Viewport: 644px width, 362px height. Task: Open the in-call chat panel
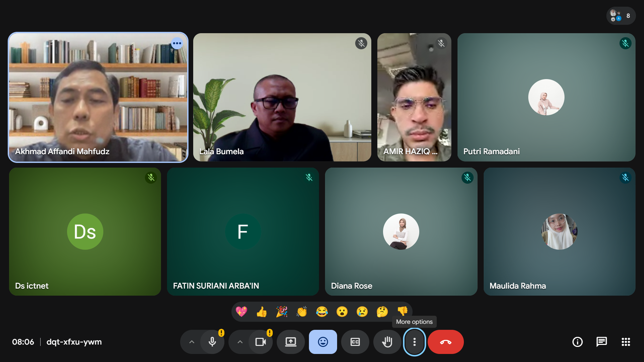601,342
